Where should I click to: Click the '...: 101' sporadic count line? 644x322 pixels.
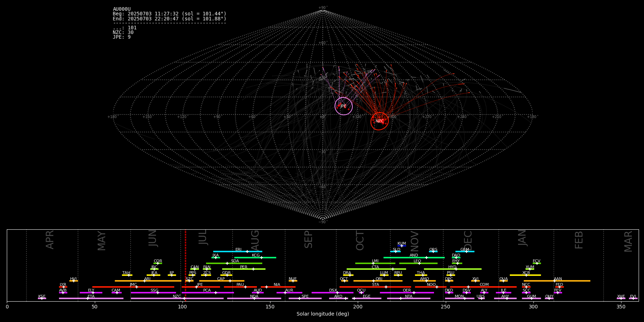125,28
